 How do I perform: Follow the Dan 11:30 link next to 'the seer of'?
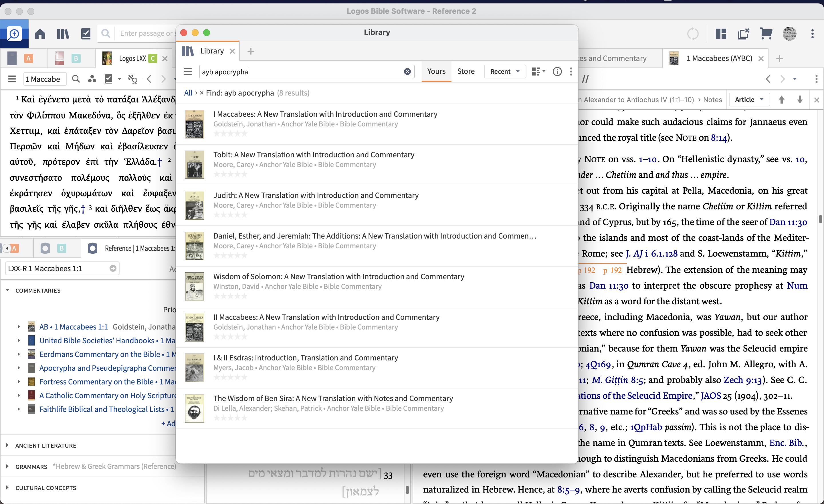[x=788, y=222]
